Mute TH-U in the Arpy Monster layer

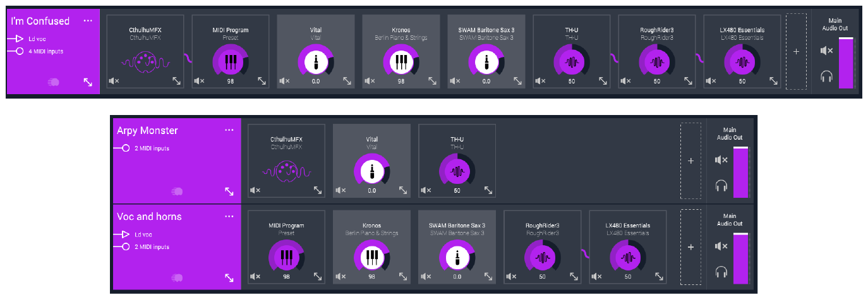point(425,190)
